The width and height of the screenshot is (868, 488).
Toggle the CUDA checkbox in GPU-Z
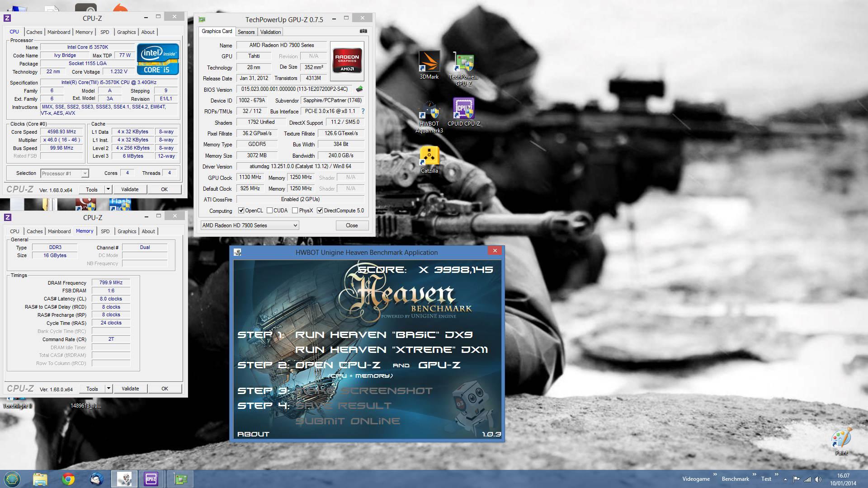coord(270,211)
